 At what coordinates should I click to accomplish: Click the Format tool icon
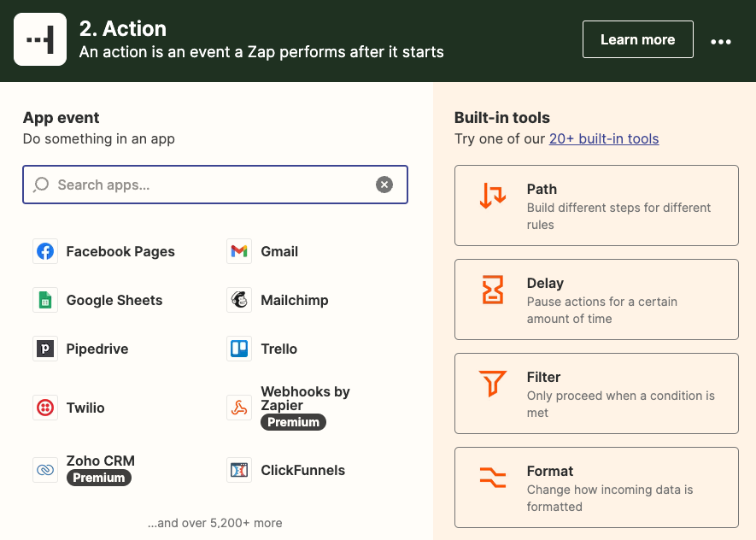[493, 478]
